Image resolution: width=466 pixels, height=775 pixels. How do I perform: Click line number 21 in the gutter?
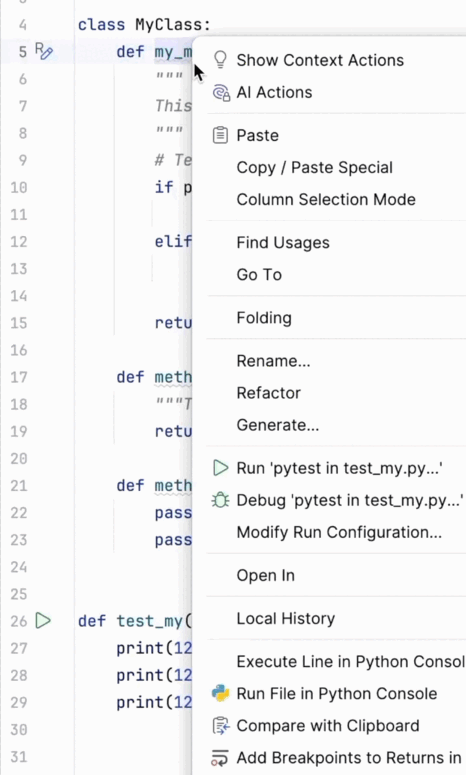click(x=19, y=486)
